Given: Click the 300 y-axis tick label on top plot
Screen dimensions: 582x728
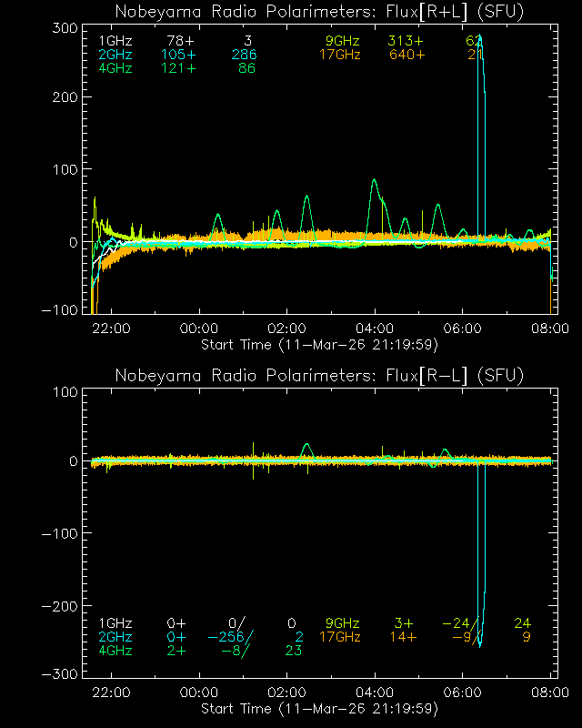Looking at the screenshot, I should point(62,28).
